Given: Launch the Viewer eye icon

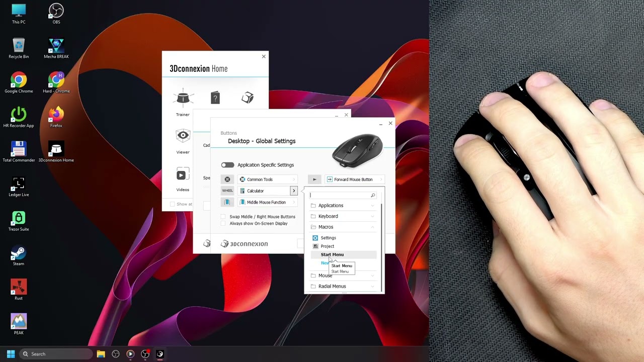Looking at the screenshot, I should (x=183, y=135).
